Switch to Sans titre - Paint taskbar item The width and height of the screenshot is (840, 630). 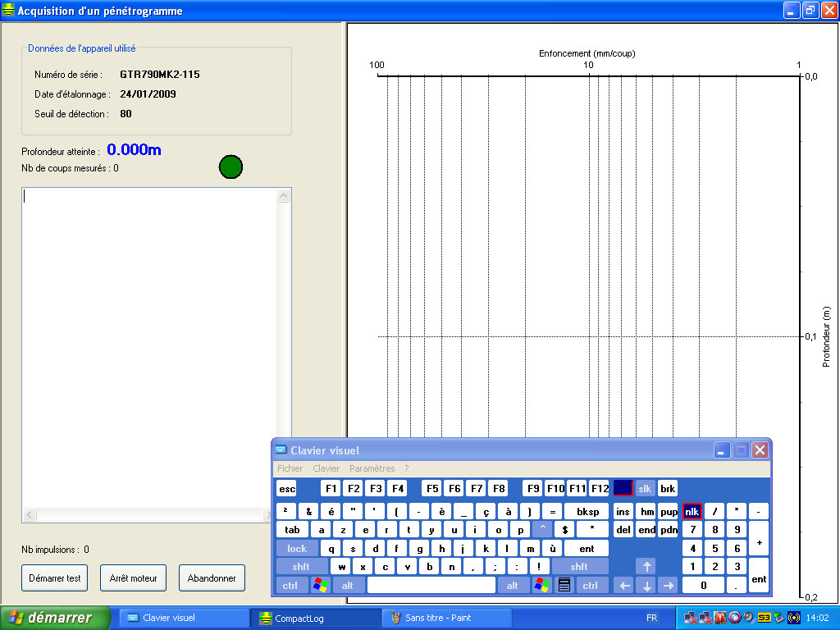point(447,618)
